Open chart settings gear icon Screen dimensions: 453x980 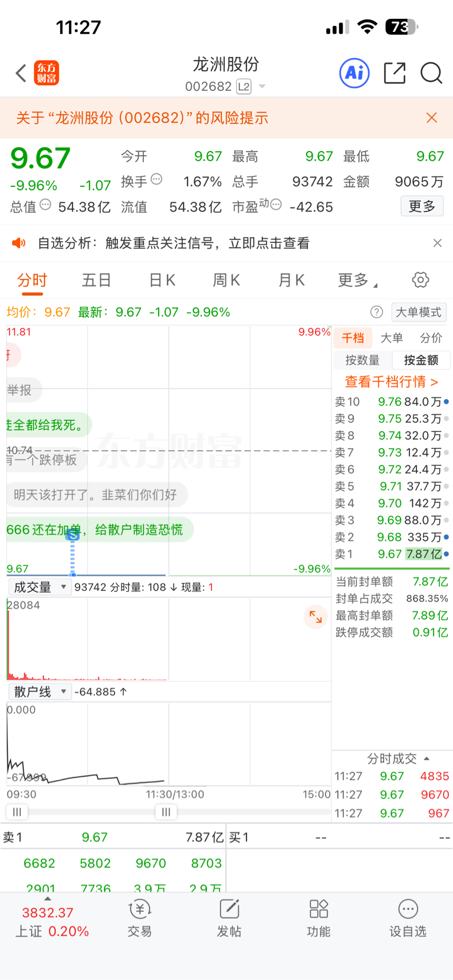pyautogui.click(x=421, y=279)
